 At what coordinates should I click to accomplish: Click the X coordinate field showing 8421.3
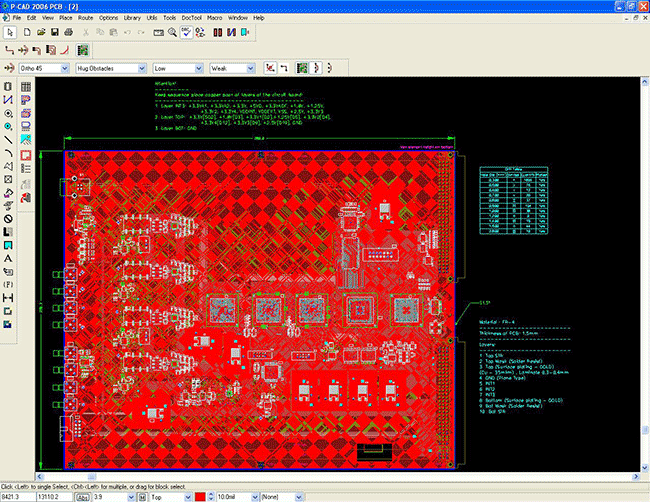click(18, 497)
